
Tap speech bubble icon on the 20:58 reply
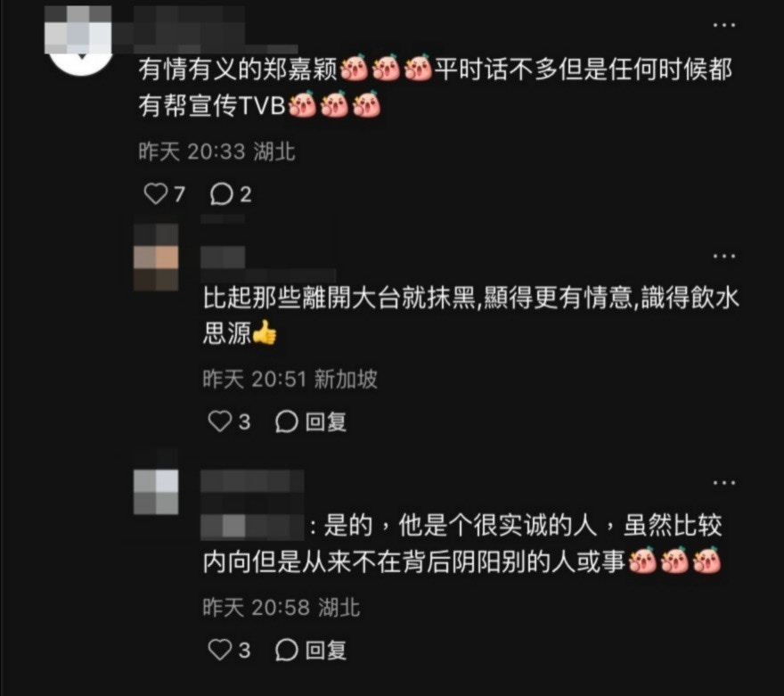[x=287, y=650]
